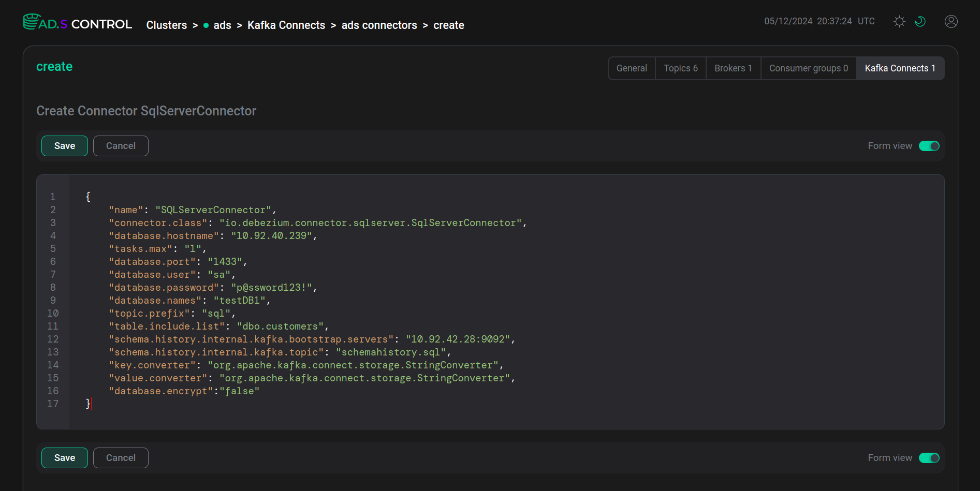Toggle the top Form view switch
Screen dimensions: 980x491
coord(929,146)
